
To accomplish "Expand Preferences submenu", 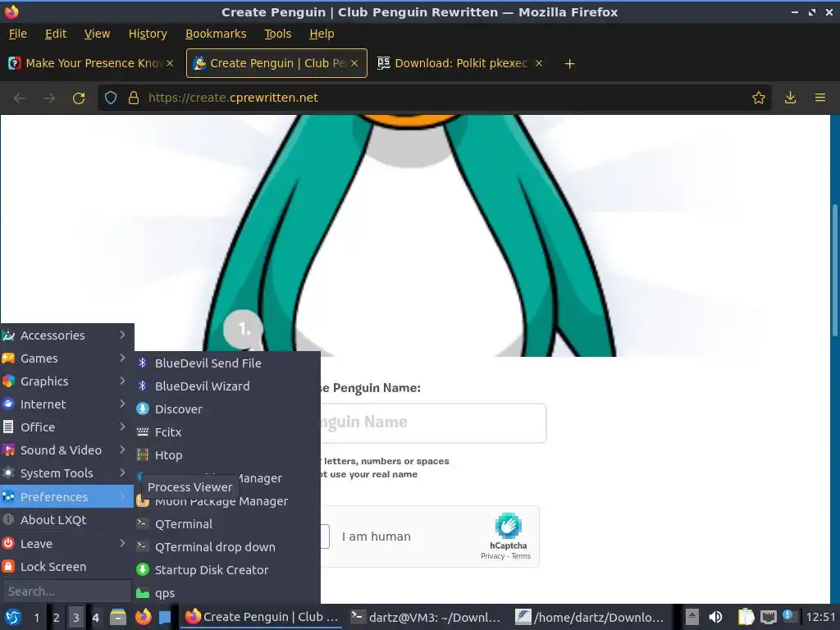I will (66, 497).
